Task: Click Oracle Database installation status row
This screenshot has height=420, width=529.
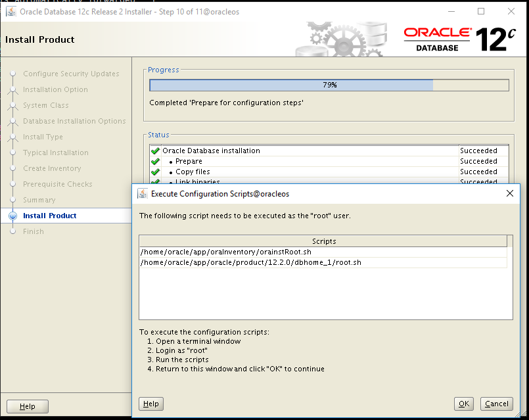Action: tap(329, 151)
